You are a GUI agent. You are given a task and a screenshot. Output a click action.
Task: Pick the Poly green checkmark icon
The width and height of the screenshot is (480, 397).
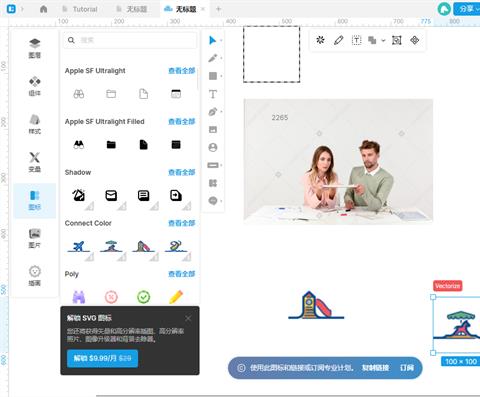(143, 297)
